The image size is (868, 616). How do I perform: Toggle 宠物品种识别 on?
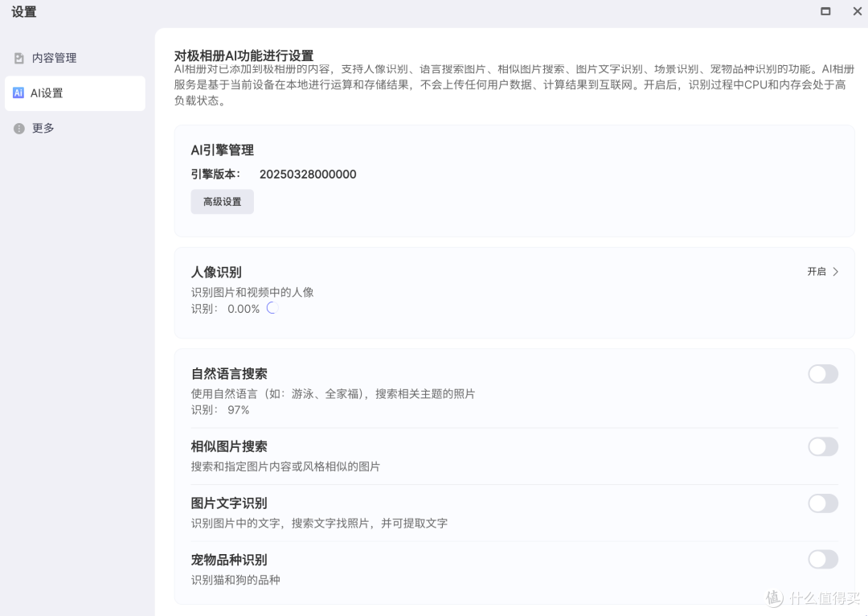[x=823, y=559]
